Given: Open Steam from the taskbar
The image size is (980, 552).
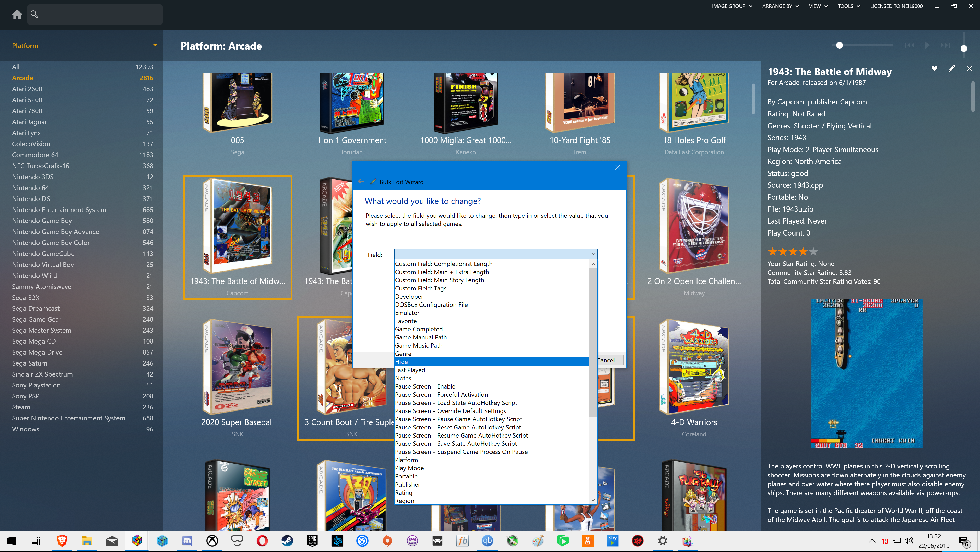Looking at the screenshot, I should pos(287,541).
